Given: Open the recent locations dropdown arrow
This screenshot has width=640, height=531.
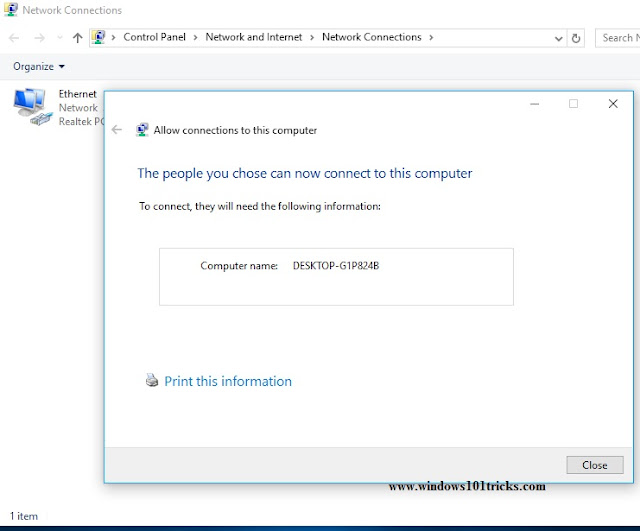Looking at the screenshot, I should point(60,38).
